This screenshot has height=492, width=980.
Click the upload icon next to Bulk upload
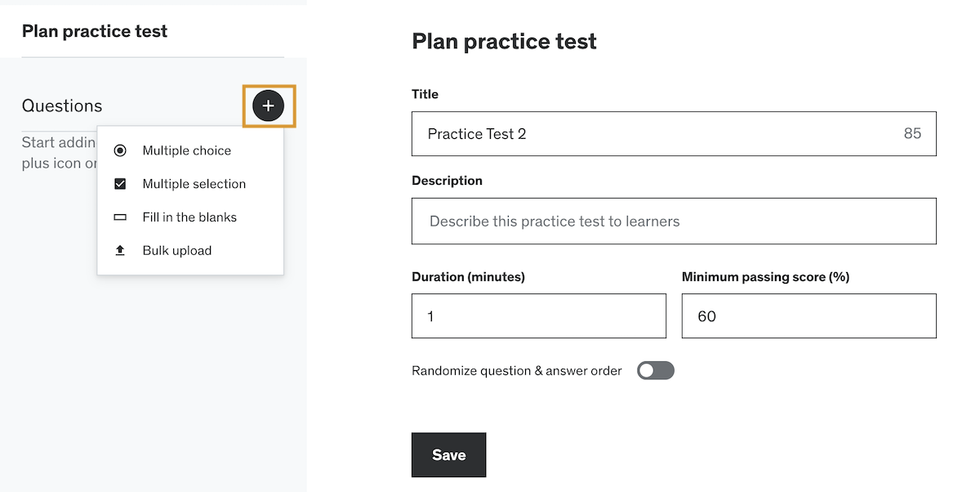tap(119, 250)
